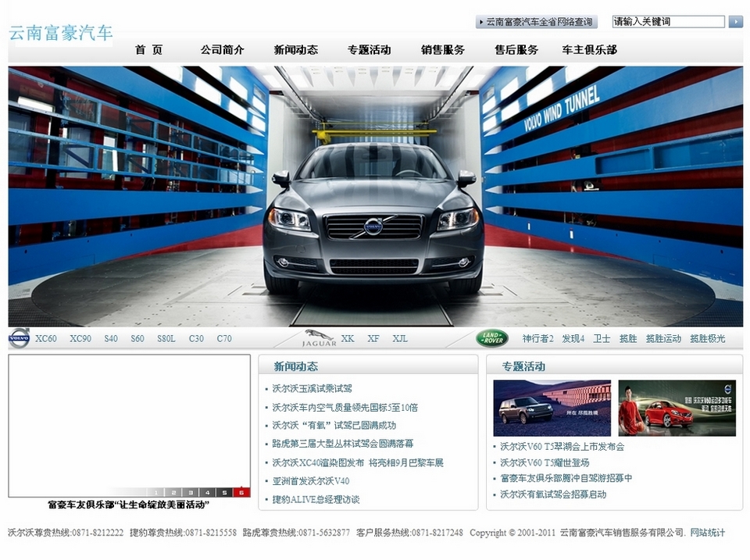The width and height of the screenshot is (750, 560).
Task: Click the 专题活动 panel heading
Action: click(x=523, y=366)
